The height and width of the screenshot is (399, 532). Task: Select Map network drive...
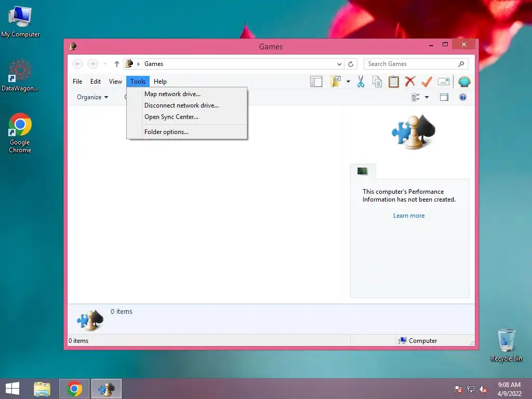pos(187,94)
